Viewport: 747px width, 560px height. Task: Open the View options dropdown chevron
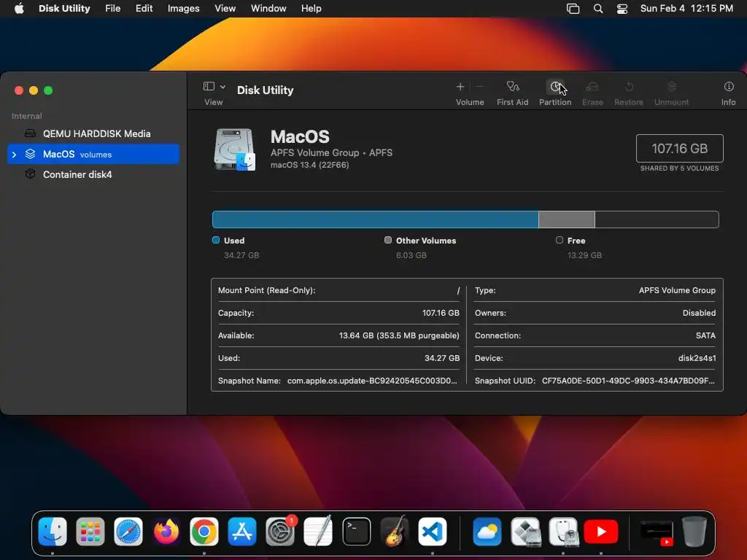coord(222,87)
